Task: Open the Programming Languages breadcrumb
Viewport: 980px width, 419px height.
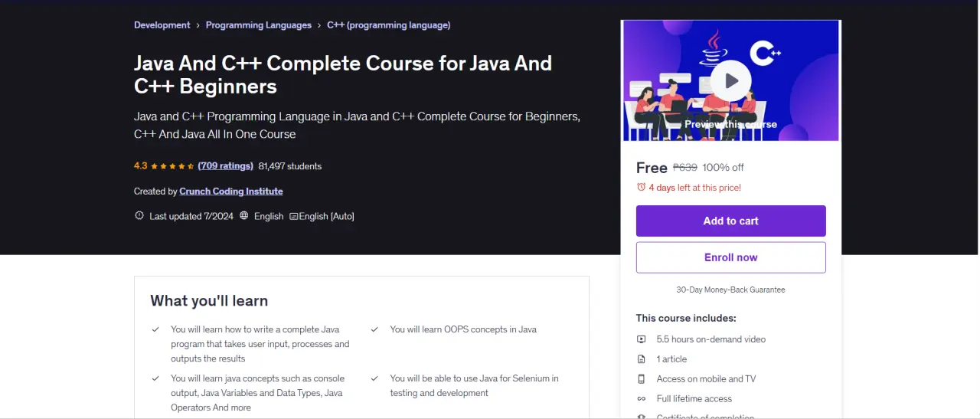Action: coord(259,25)
